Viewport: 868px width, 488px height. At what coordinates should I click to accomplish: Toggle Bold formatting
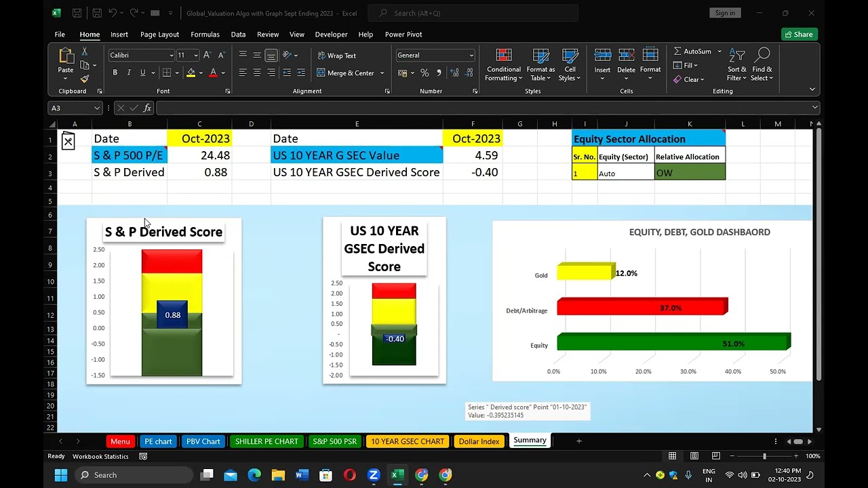115,73
